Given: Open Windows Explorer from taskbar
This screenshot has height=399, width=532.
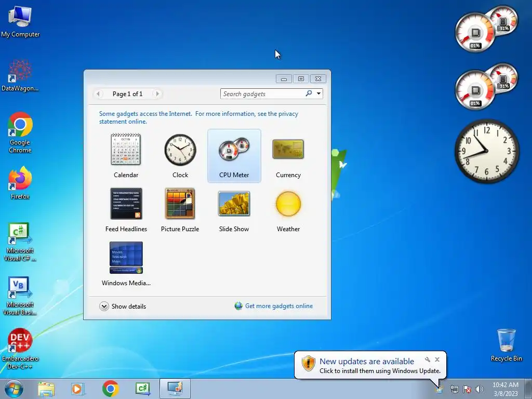Looking at the screenshot, I should (46, 389).
